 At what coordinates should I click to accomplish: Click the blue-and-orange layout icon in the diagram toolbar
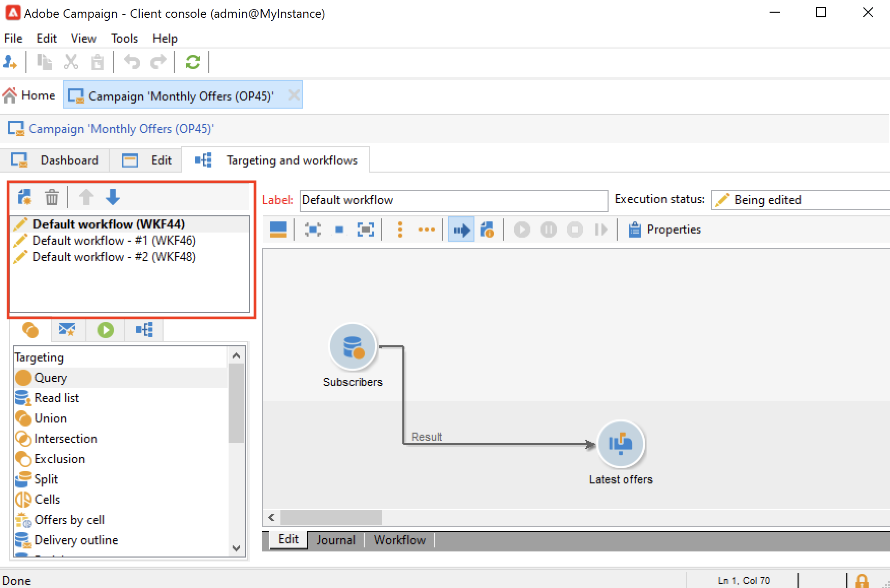[278, 230]
